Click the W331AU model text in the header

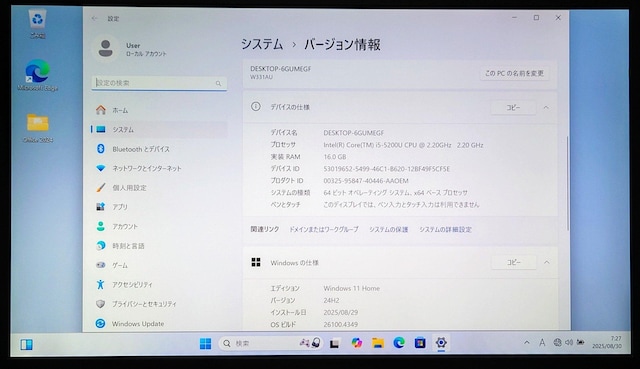tap(261, 77)
